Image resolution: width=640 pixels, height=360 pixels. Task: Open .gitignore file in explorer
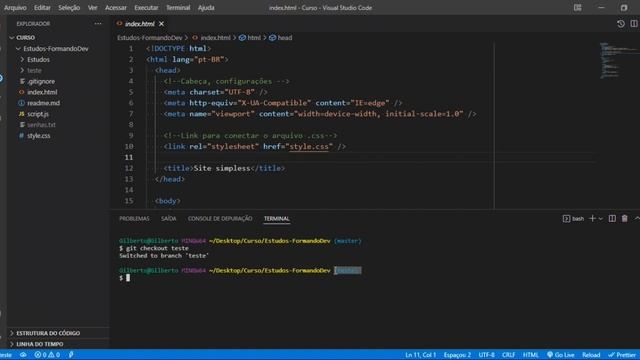click(41, 81)
